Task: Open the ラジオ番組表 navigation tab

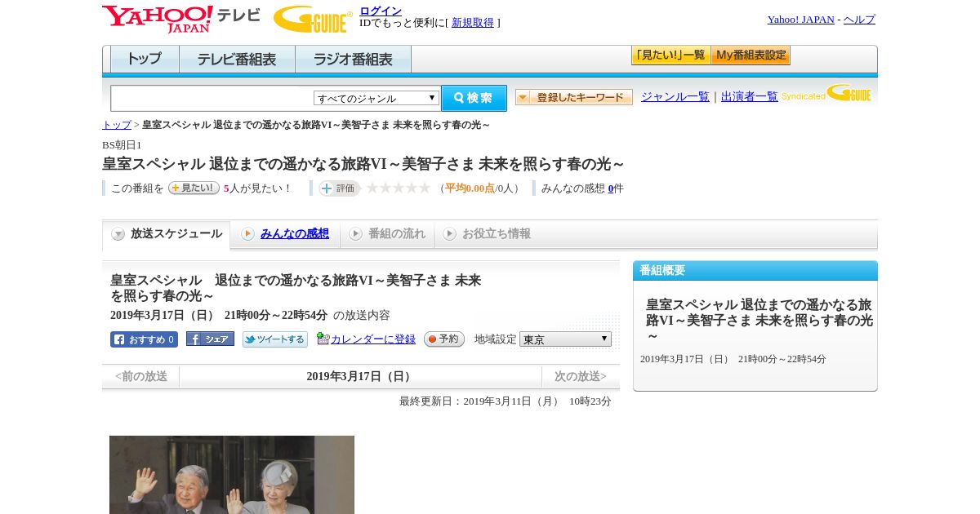Action: point(353,60)
